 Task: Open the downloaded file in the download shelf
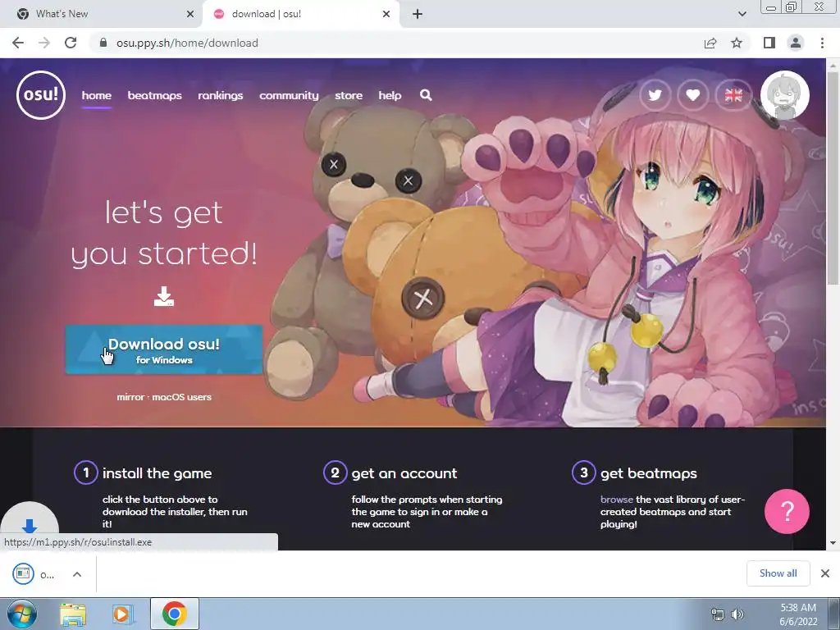(33, 574)
